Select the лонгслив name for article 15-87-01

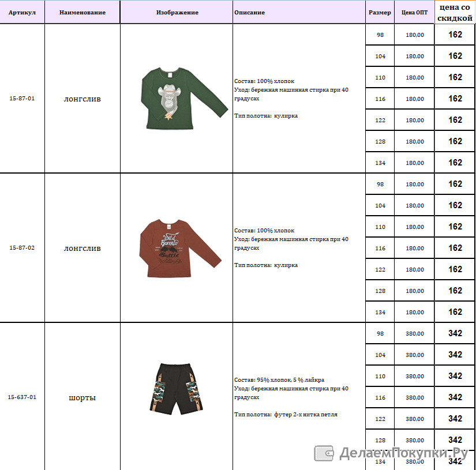tap(83, 99)
